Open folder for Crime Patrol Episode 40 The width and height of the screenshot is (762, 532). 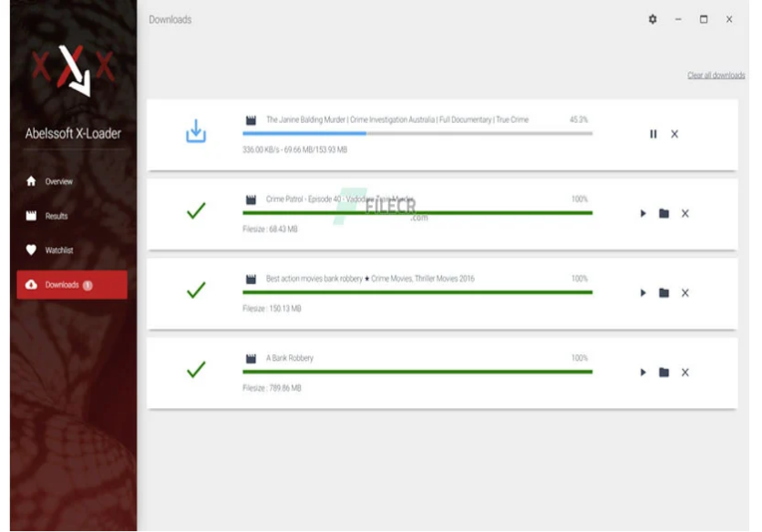click(x=664, y=213)
